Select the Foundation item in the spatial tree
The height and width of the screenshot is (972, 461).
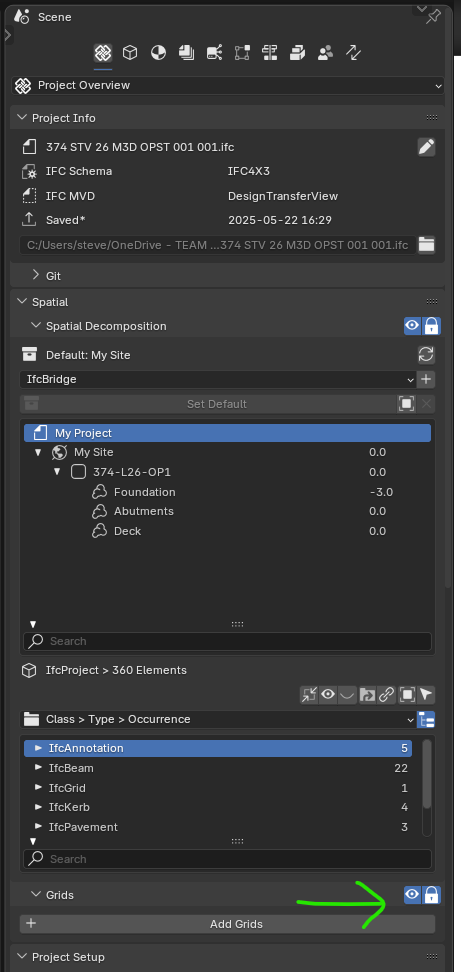click(x=144, y=492)
